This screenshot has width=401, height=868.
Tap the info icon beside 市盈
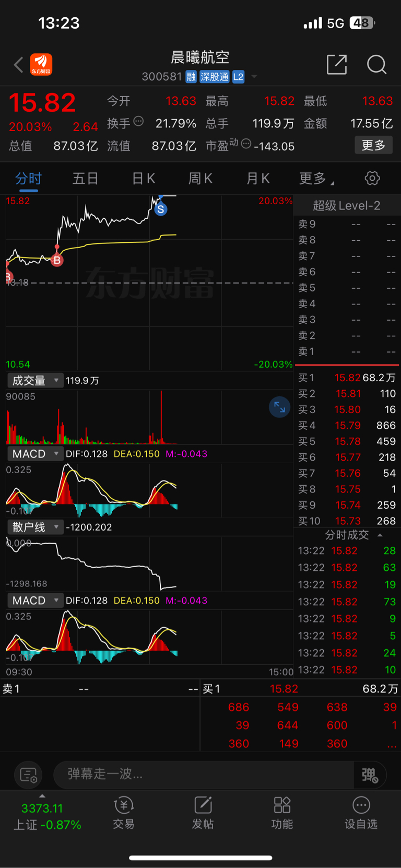click(x=246, y=144)
